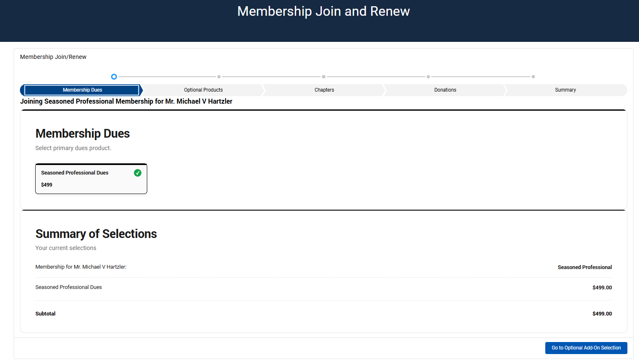Screen dimensions: 639x364
Task: Open the Donations step tab
Action: click(445, 90)
